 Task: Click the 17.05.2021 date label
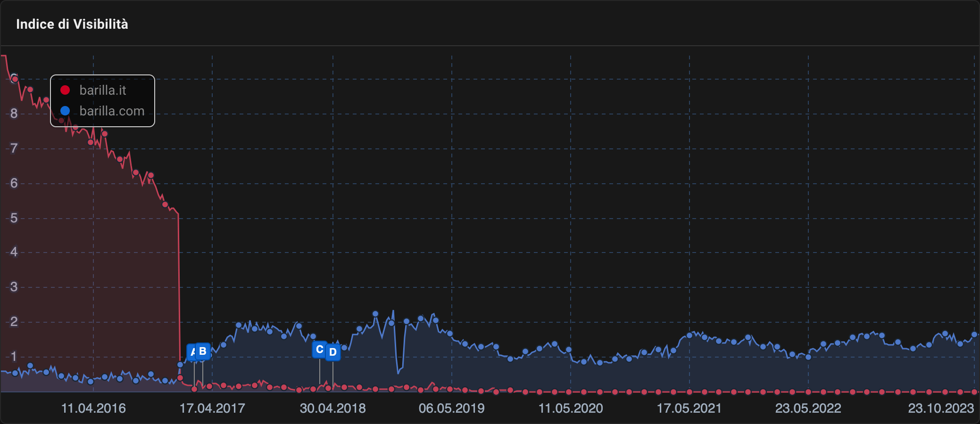pos(689,408)
